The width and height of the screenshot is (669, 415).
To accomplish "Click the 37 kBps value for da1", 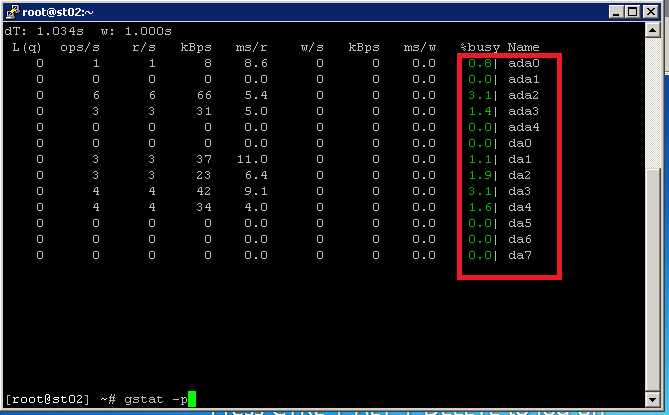I will 204,159.
